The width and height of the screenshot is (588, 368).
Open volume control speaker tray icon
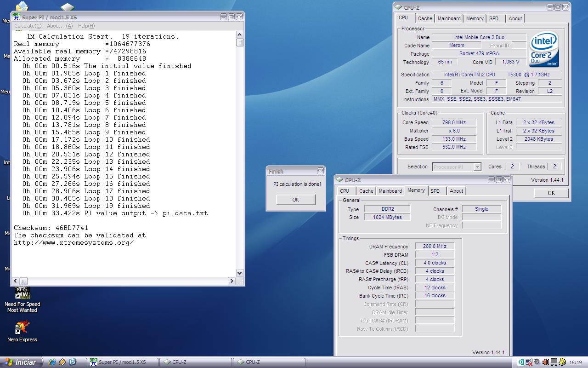click(545, 362)
